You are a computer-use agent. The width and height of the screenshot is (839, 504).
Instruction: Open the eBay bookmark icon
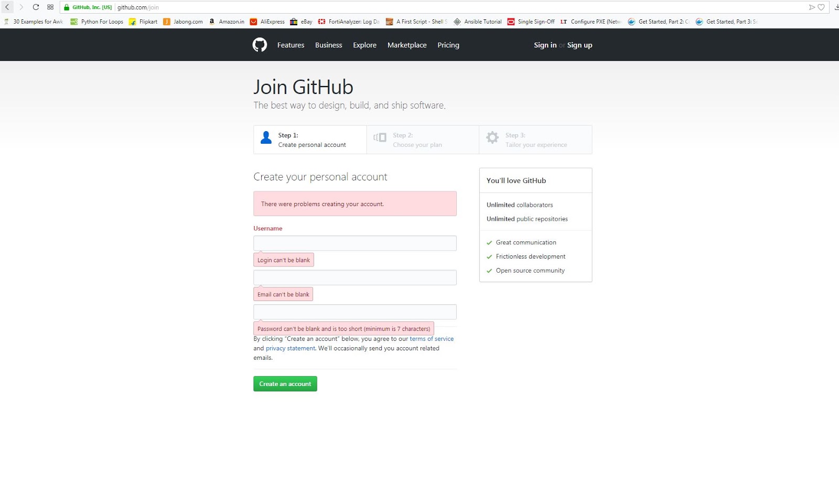(x=294, y=22)
